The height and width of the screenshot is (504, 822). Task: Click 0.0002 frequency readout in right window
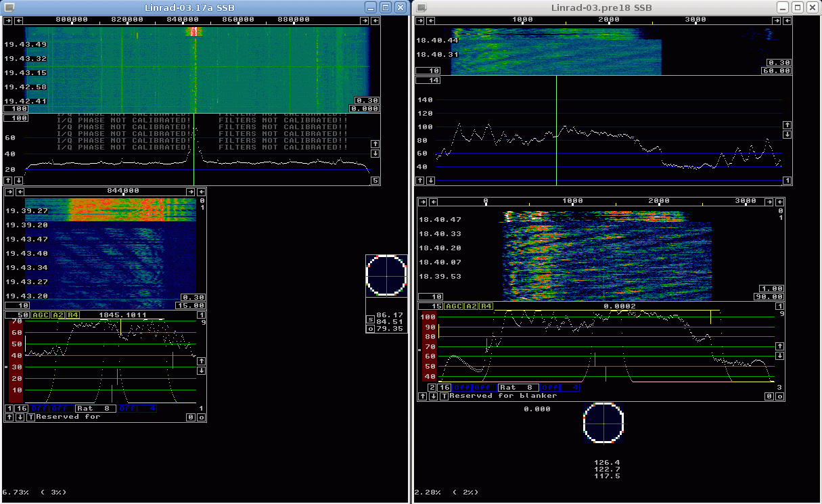[620, 306]
